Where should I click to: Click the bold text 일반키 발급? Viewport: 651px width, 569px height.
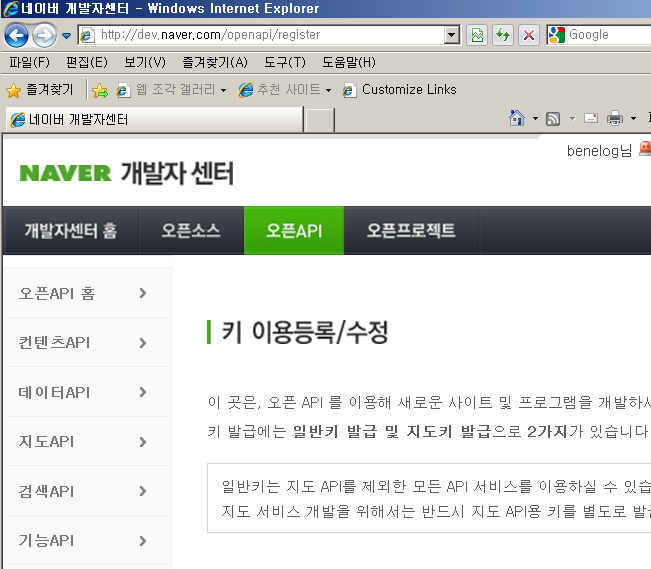coord(335,432)
